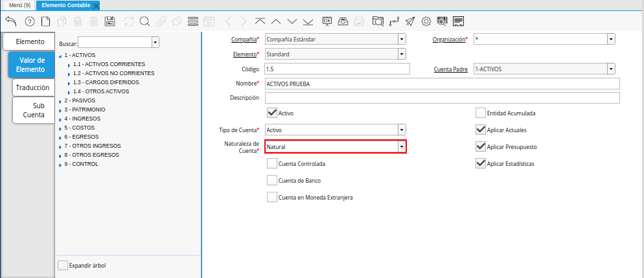Select the Elemento side tab

tap(29, 41)
